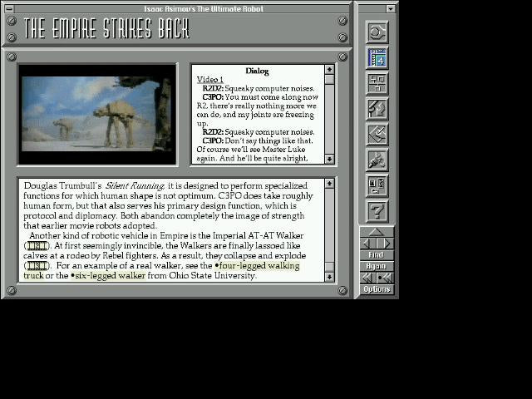
Task: Open the dropdown arrow at top of sidebar
Action: pyautogui.click(x=391, y=9)
